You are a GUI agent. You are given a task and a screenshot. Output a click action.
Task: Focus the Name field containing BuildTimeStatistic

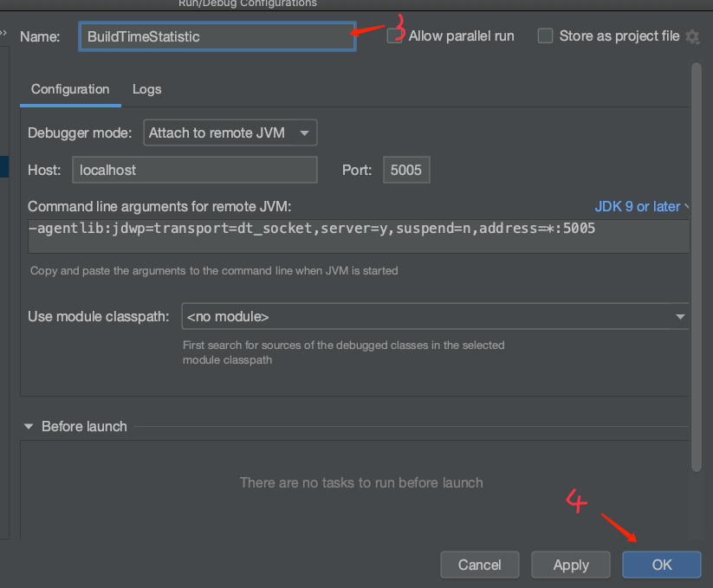tap(217, 36)
